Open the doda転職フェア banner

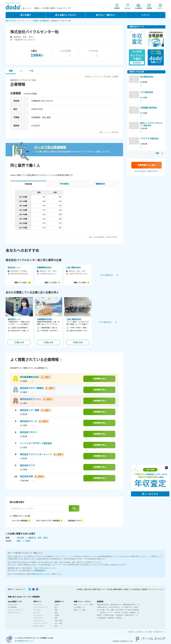click(156, 57)
